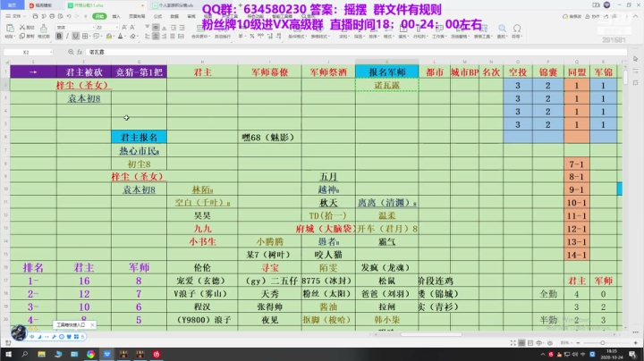Click the Cut scissors icon
Screen dimensions: 644x361
pos(22,27)
